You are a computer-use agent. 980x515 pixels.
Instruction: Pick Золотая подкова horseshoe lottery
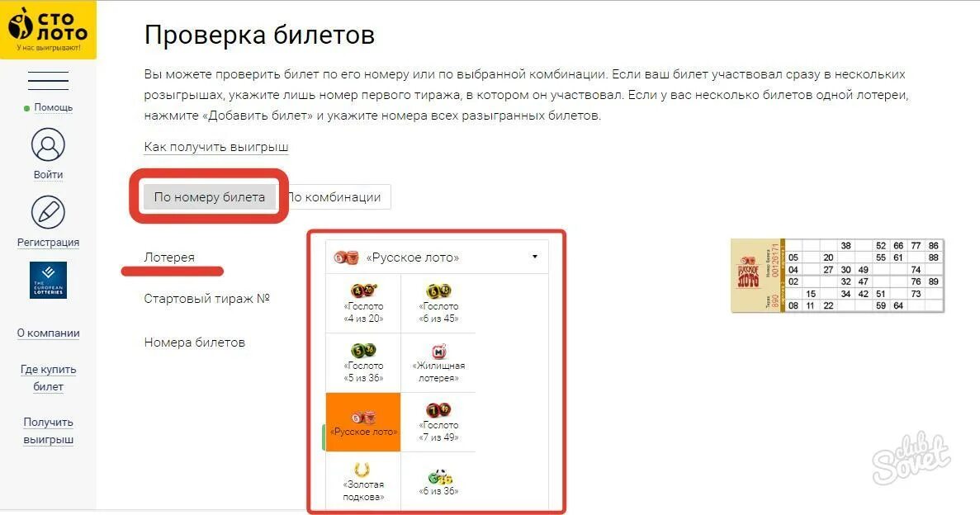[363, 481]
